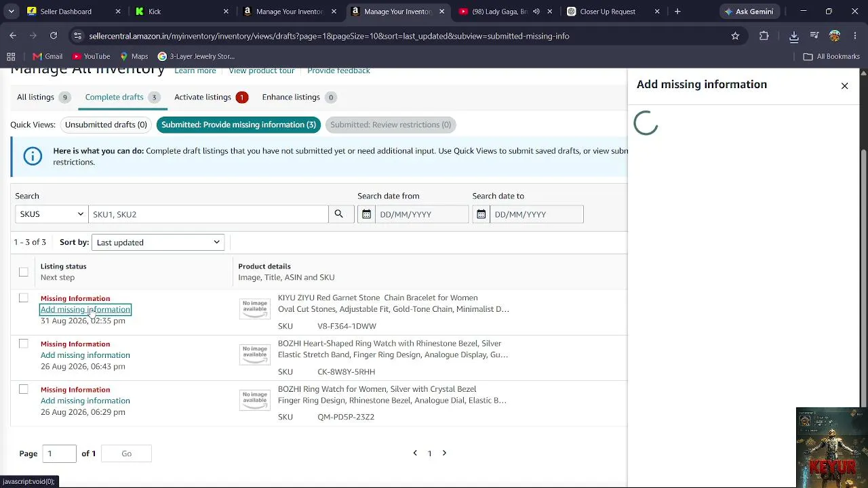This screenshot has width=868, height=488.
Task: Click the Search date from field
Action: tap(421, 214)
